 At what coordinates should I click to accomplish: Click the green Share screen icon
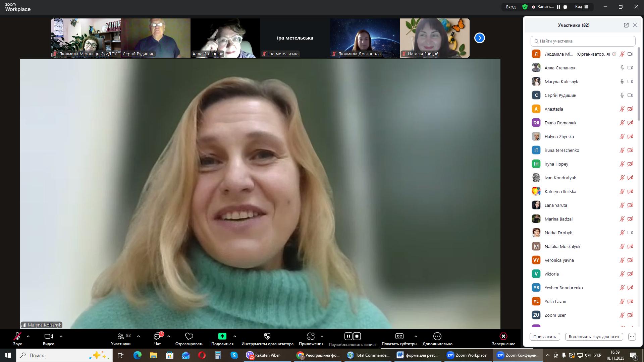222,336
